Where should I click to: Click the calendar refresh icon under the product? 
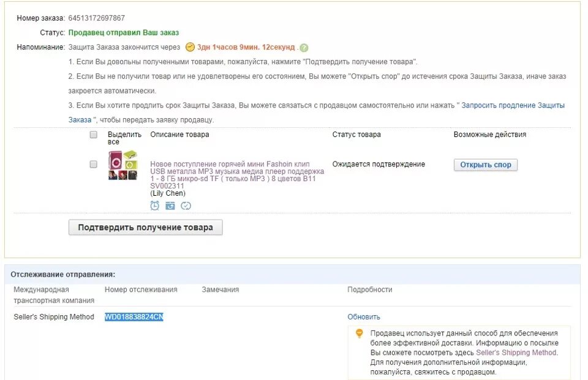[170, 206]
